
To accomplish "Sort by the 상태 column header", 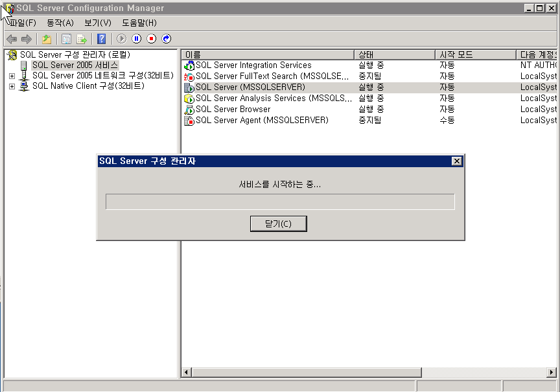I will [395, 54].
